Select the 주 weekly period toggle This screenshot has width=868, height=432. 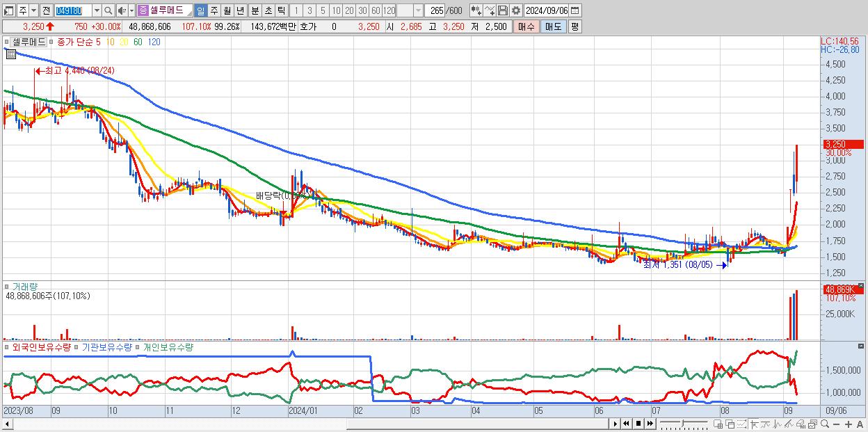[x=214, y=11]
